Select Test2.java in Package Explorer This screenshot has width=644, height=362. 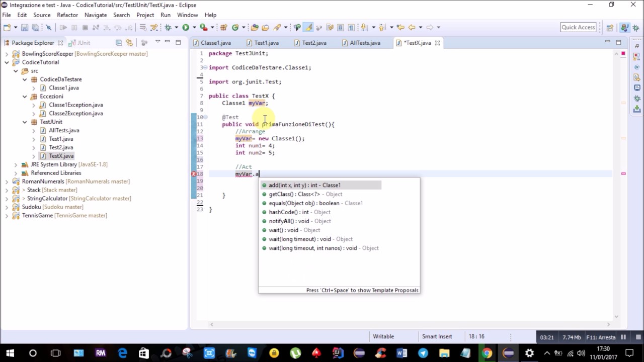(61, 147)
